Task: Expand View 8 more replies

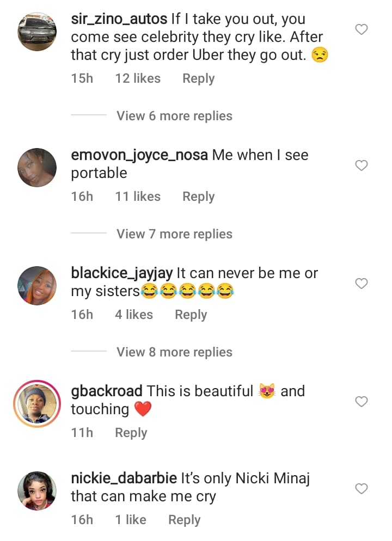Action: (174, 352)
